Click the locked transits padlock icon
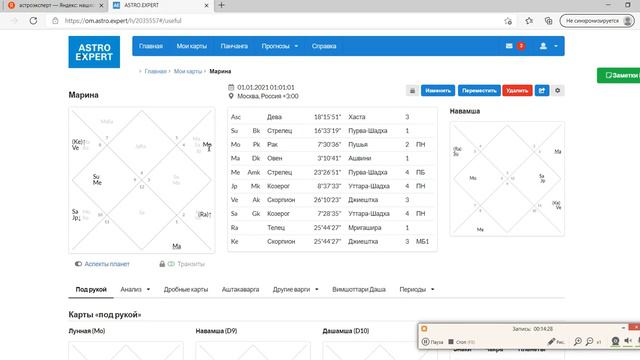The width and height of the screenshot is (640, 360). point(162,264)
